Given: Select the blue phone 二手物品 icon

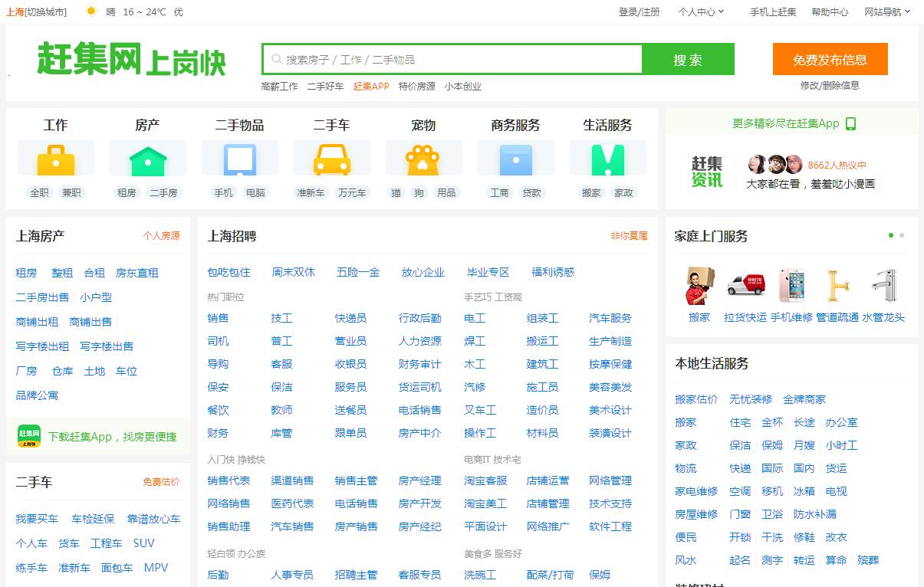Looking at the screenshot, I should pos(240,159).
